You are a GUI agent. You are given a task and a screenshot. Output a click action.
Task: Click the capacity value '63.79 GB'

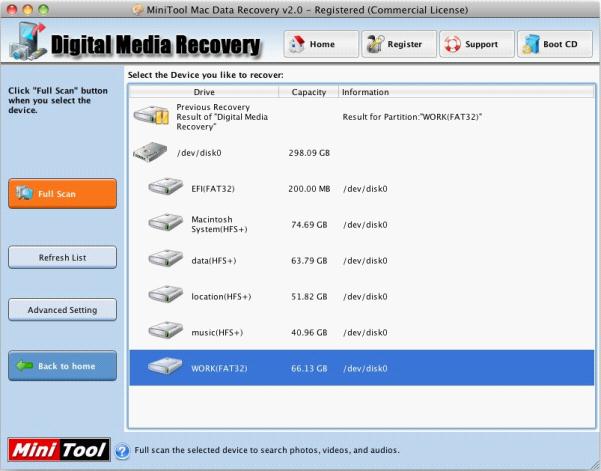[x=309, y=261]
